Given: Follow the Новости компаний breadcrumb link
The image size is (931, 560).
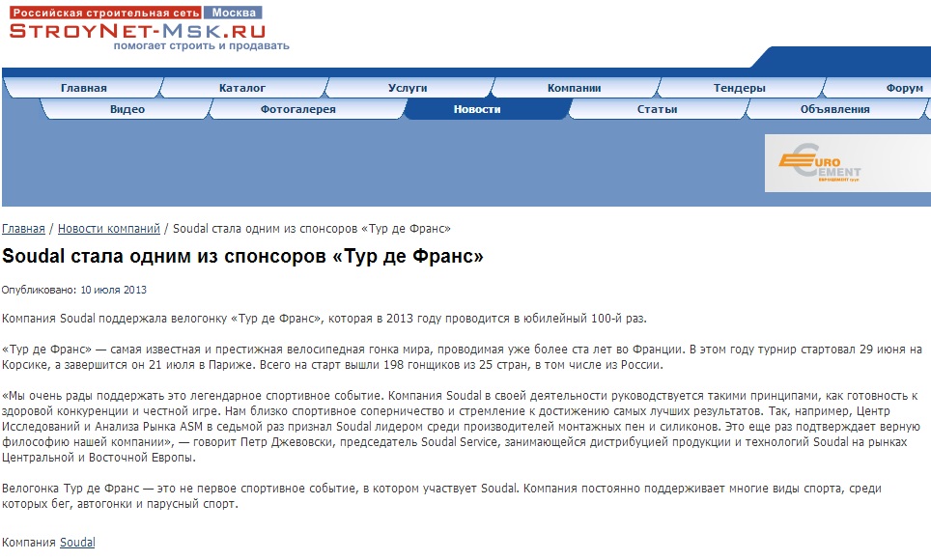Looking at the screenshot, I should (109, 229).
